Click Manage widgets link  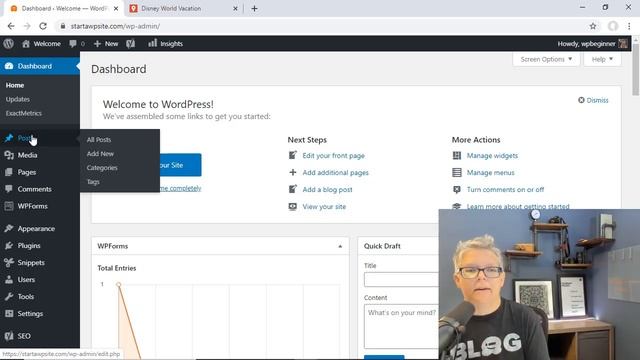[492, 156]
